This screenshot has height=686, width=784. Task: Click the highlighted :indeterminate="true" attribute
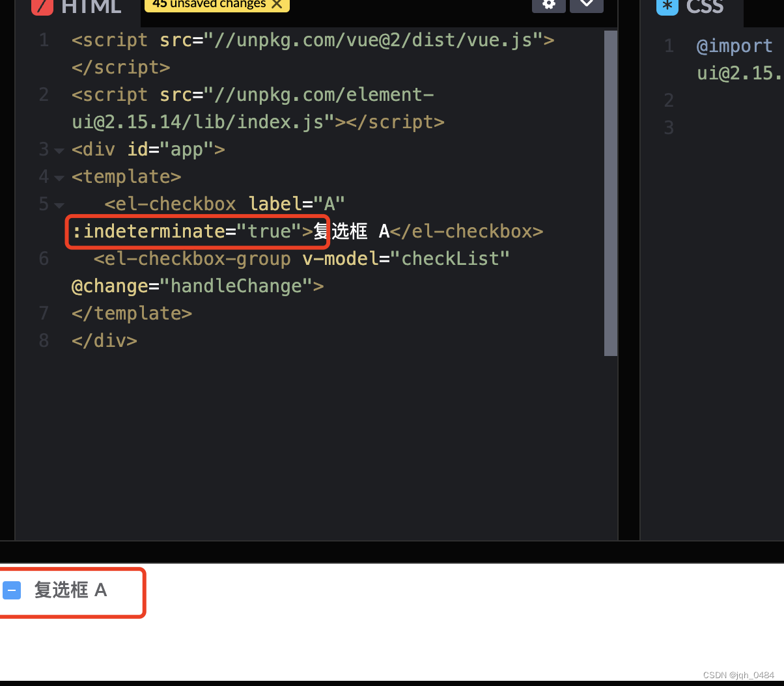coord(195,231)
